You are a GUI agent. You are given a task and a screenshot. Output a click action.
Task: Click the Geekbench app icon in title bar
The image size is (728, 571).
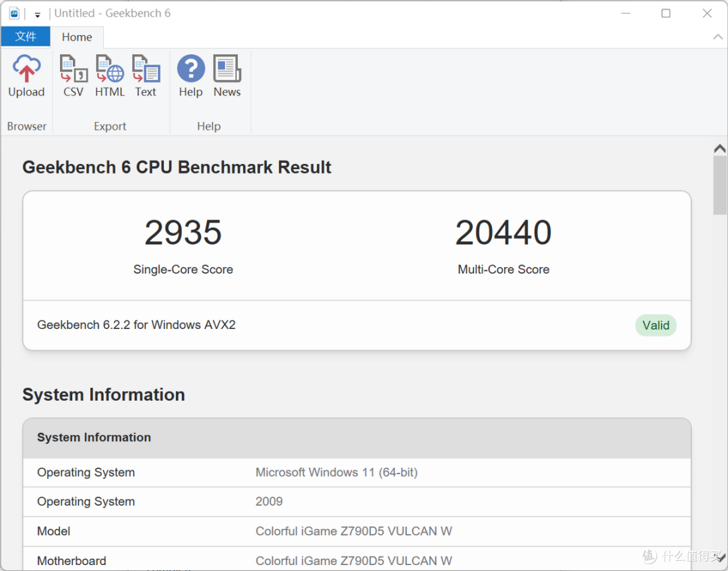(14, 13)
